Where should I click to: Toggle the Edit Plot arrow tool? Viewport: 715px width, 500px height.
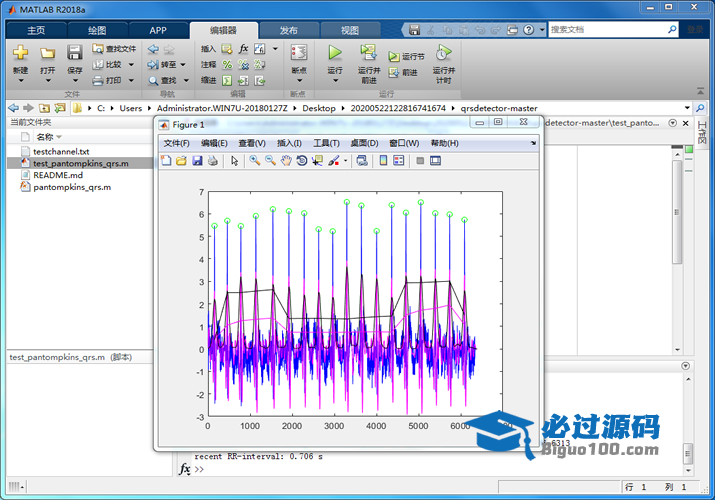point(234,160)
